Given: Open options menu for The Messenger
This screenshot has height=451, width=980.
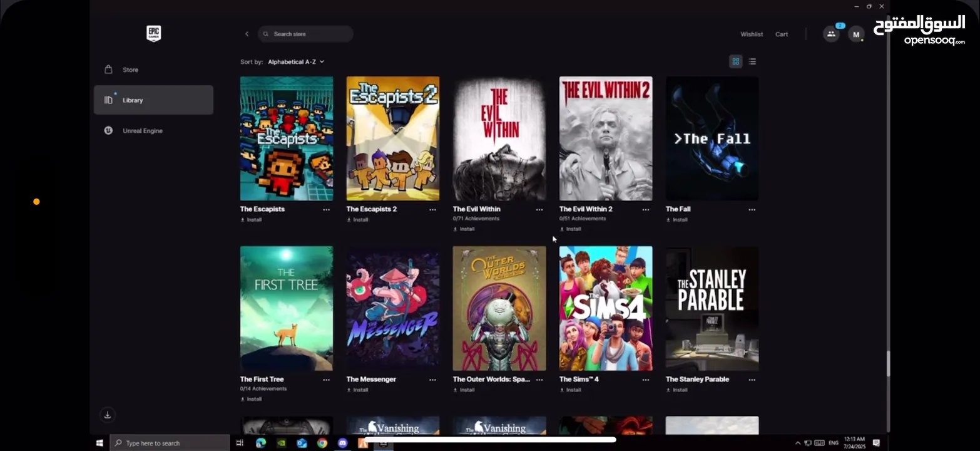Looking at the screenshot, I should [x=432, y=380].
